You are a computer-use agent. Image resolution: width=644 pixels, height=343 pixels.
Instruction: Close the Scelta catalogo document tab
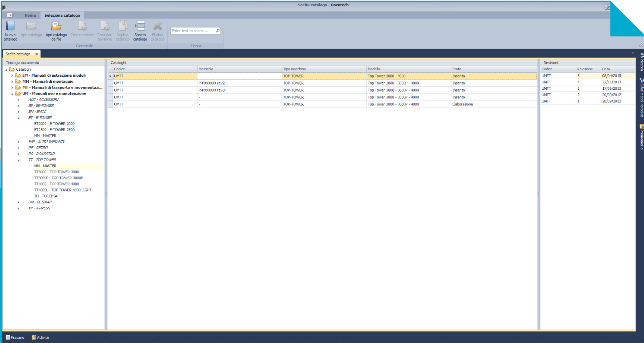point(37,54)
